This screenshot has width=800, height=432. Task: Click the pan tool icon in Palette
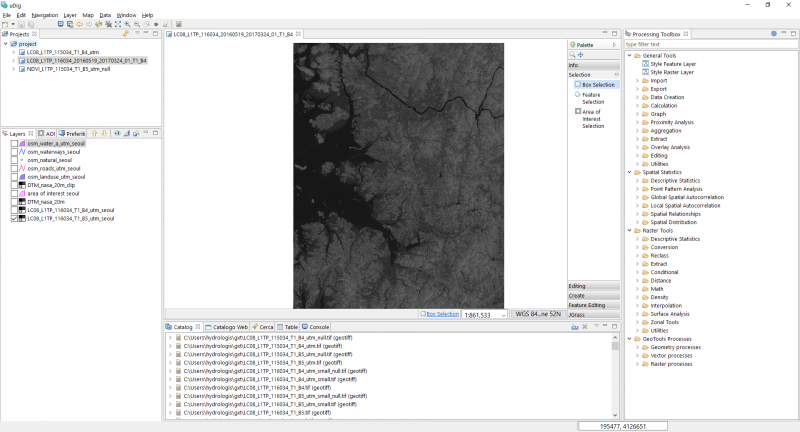pyautogui.click(x=581, y=55)
